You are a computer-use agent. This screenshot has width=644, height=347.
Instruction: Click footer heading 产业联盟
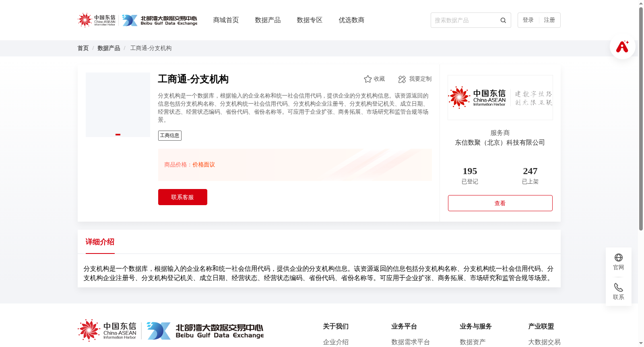coord(541,326)
